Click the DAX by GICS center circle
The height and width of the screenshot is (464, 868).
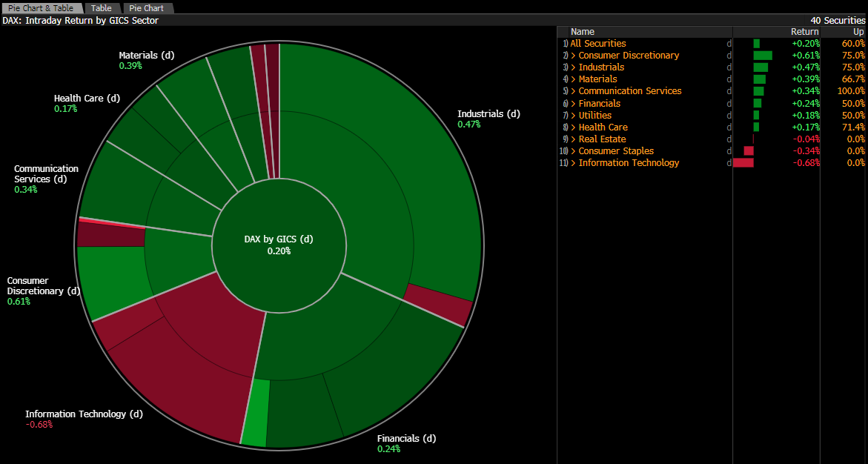click(x=279, y=245)
